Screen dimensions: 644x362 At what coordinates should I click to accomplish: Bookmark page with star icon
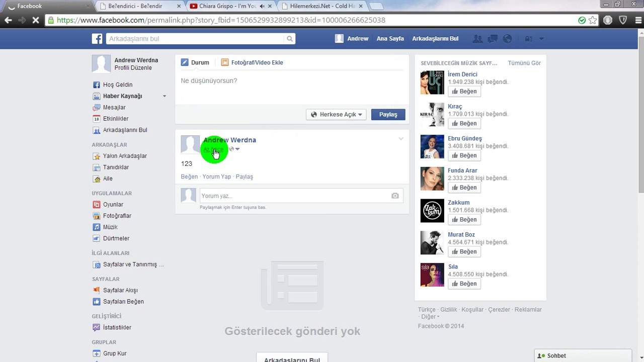(593, 20)
